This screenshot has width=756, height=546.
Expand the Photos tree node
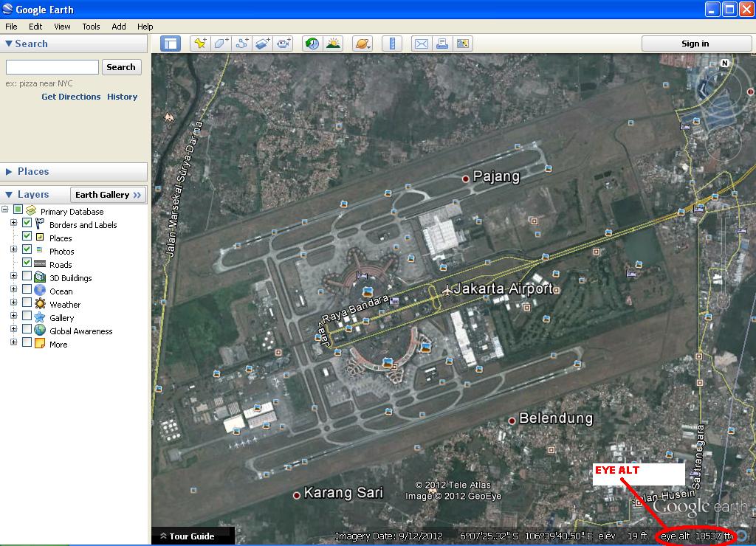click(x=13, y=249)
